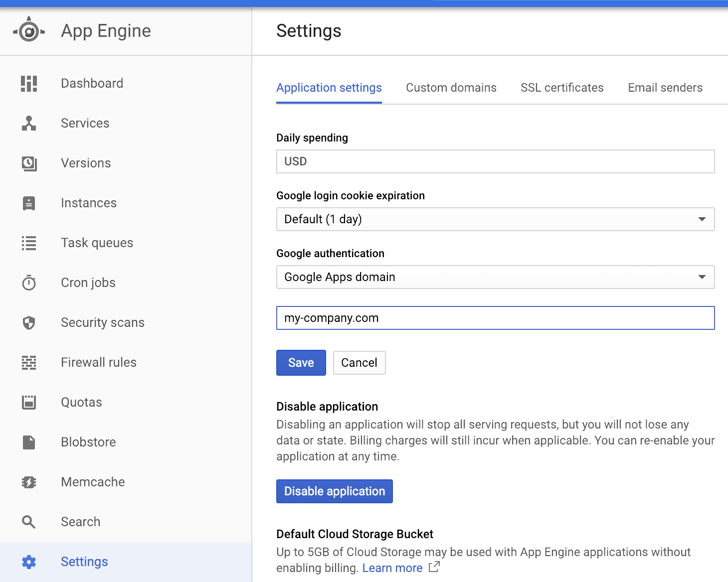Open the Google authentication dropdown
The image size is (728, 582).
point(495,277)
